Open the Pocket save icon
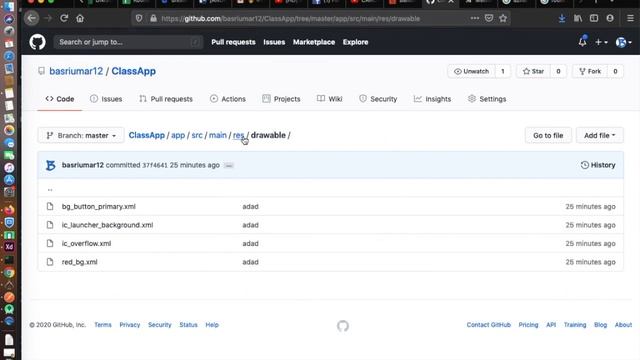The height and width of the screenshot is (360, 640). [x=489, y=18]
